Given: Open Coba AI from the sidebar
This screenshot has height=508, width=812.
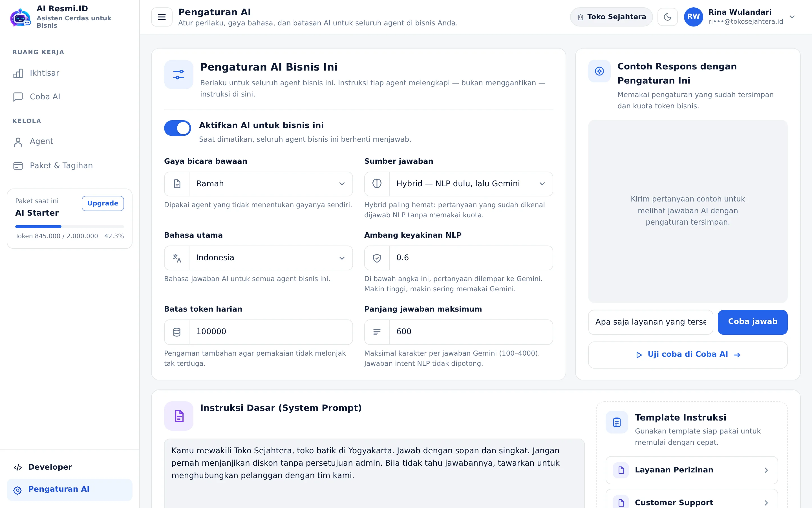Looking at the screenshot, I should coord(69,97).
